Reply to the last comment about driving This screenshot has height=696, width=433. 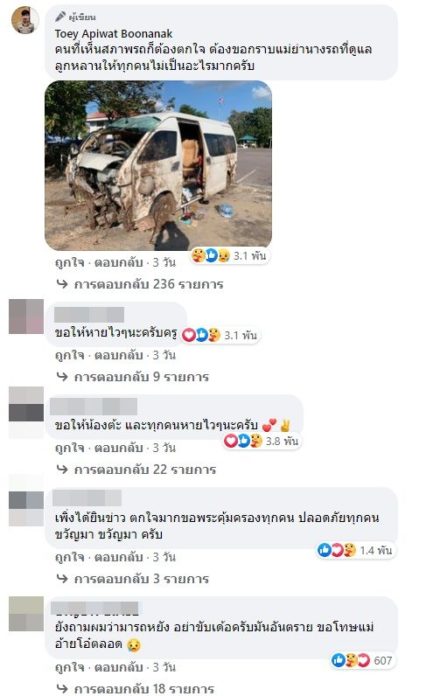(119, 667)
